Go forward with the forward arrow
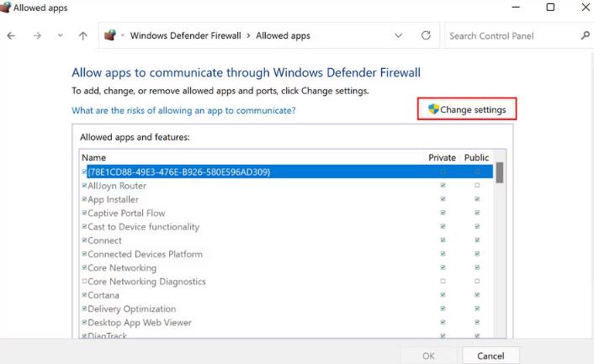Viewport: 594px width, 364px height. coord(37,36)
